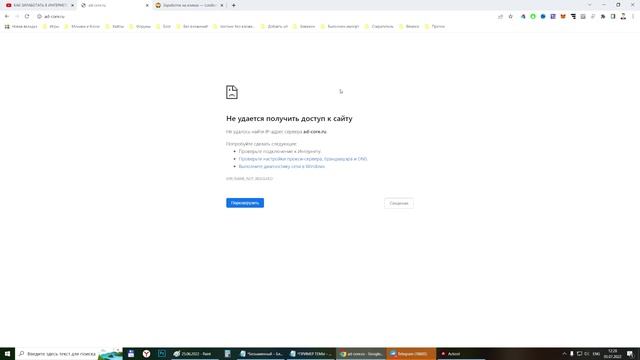Open the Windows Start menu
The height and width of the screenshot is (360, 640).
7,353
